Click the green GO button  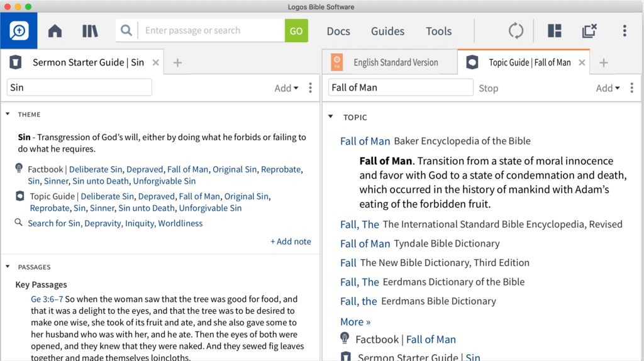[296, 30]
